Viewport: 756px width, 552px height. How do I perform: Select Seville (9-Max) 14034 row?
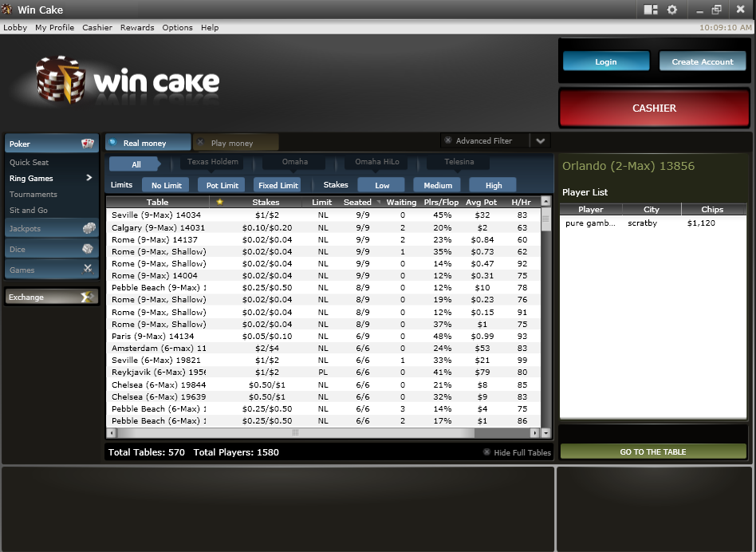(323, 215)
